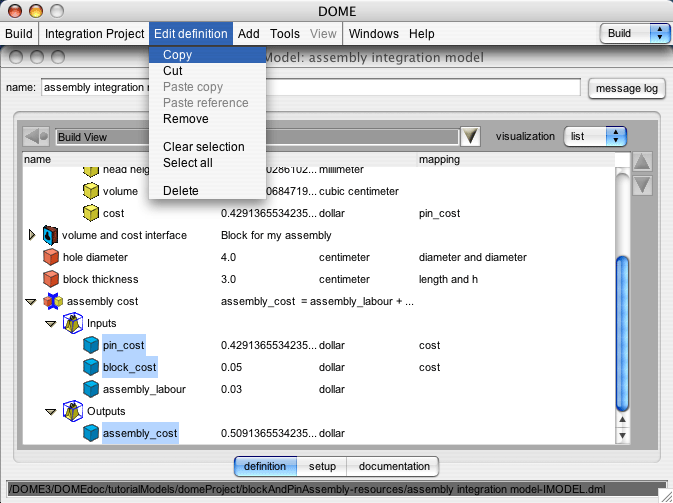
Task: Switch to the setup tab
Action: pyautogui.click(x=322, y=467)
